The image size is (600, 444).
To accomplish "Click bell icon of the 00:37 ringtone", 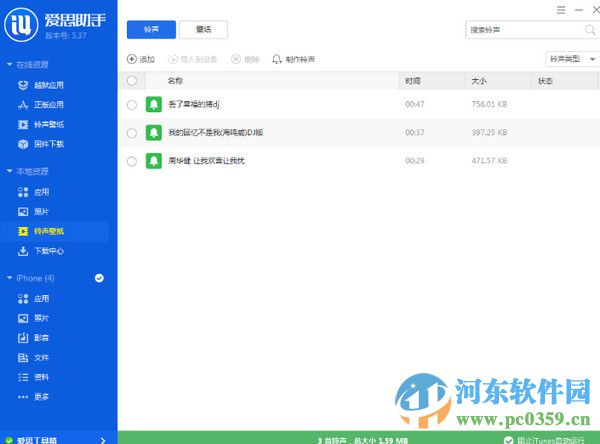I will 154,132.
